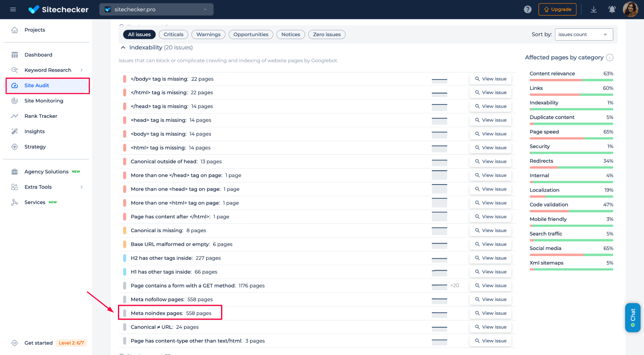Open the hamburger menu icon
The image size is (644, 355).
point(13,9)
